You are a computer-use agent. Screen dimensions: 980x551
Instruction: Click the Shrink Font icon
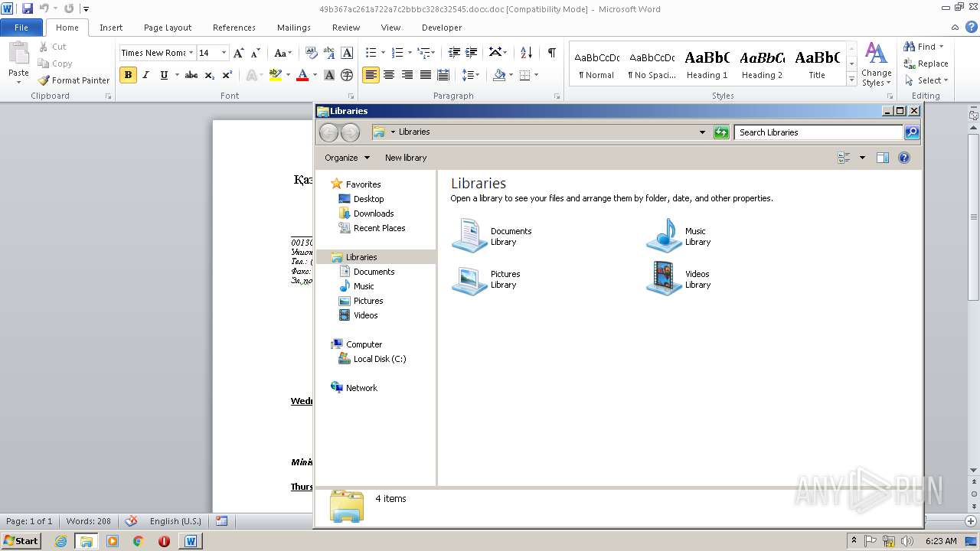[x=256, y=53]
